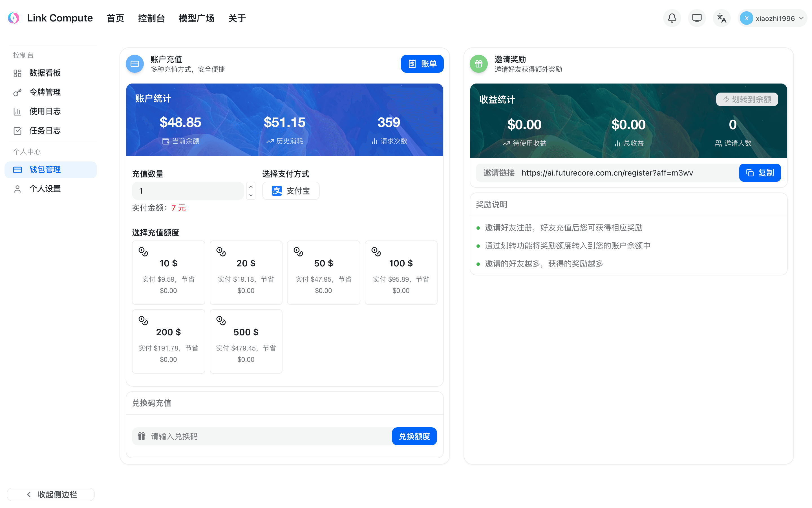The image size is (812, 508).
Task: Increase recharge quantity with up arrow
Action: pyautogui.click(x=251, y=187)
